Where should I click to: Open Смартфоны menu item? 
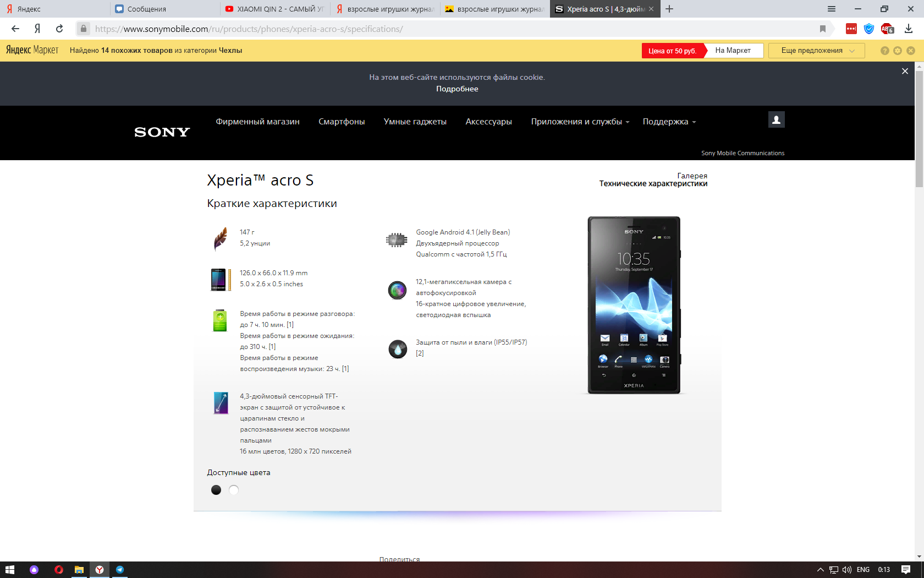pos(342,122)
